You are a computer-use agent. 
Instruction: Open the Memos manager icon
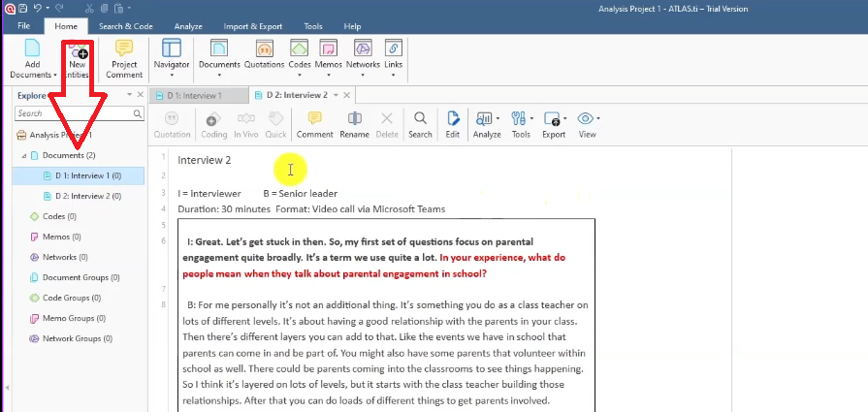point(329,50)
